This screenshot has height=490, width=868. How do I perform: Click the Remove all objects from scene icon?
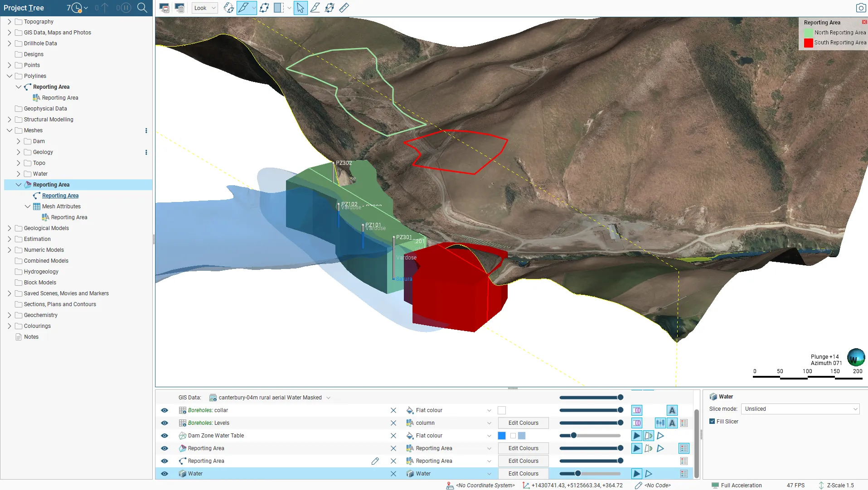pyautogui.click(x=179, y=8)
